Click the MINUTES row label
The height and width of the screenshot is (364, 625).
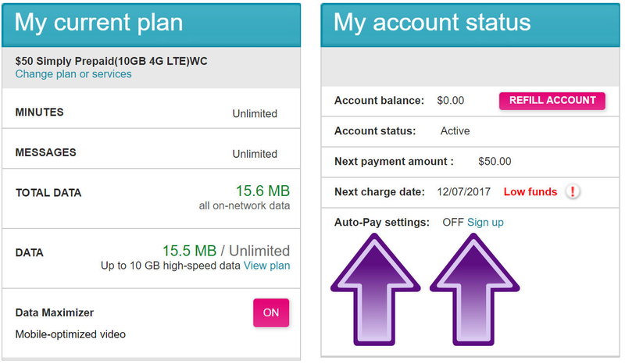coord(40,112)
